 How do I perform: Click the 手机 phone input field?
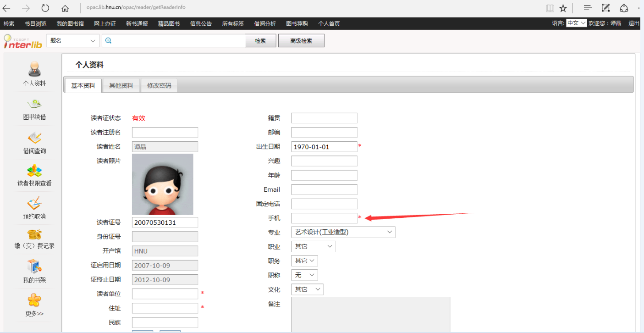(x=324, y=218)
